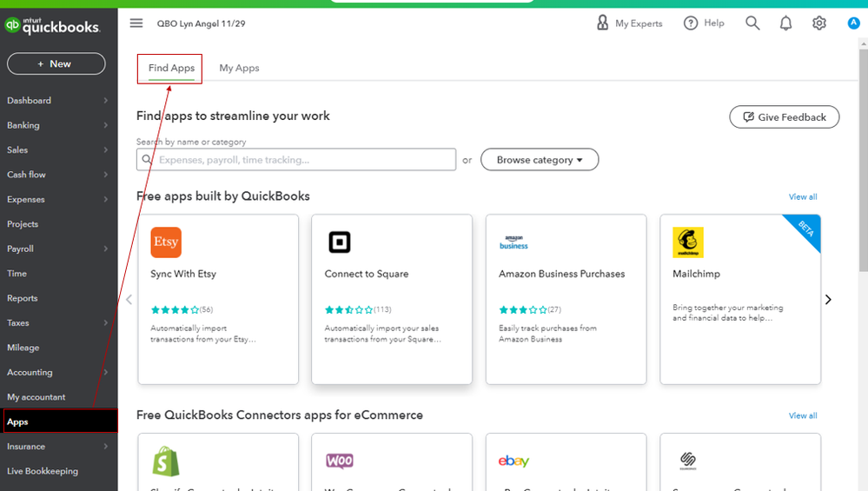Click the WooCommerce logo
868x491 pixels.
click(340, 461)
